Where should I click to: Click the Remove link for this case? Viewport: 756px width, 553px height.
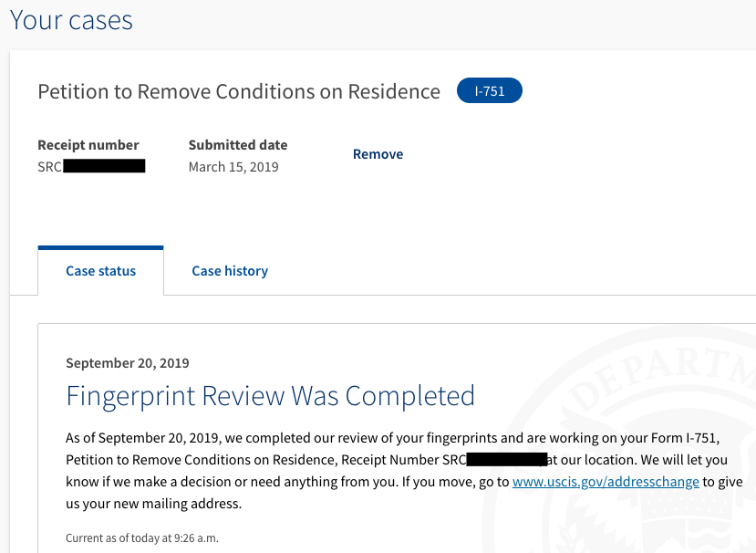pos(378,154)
